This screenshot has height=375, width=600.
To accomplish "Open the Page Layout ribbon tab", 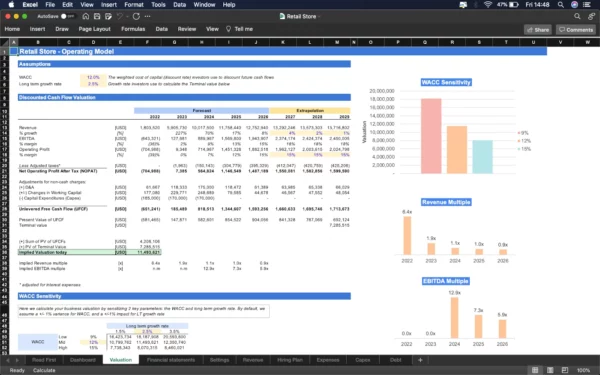I will click(x=95, y=29).
